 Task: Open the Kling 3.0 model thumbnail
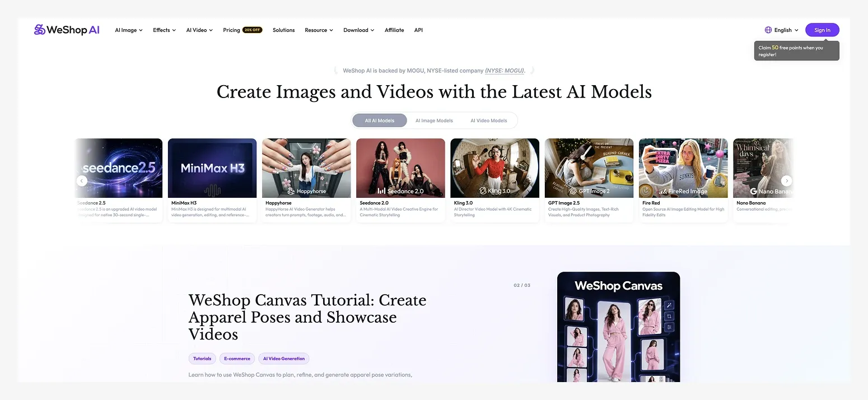(494, 168)
